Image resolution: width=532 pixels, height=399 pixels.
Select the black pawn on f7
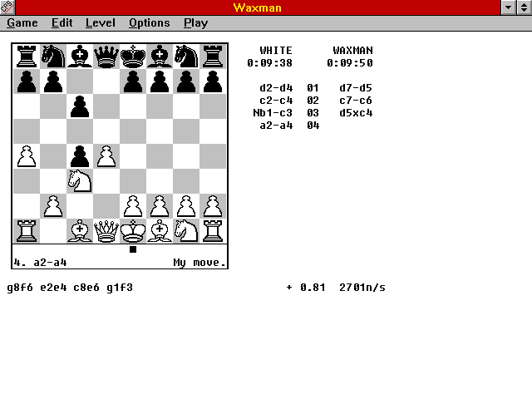[160, 81]
